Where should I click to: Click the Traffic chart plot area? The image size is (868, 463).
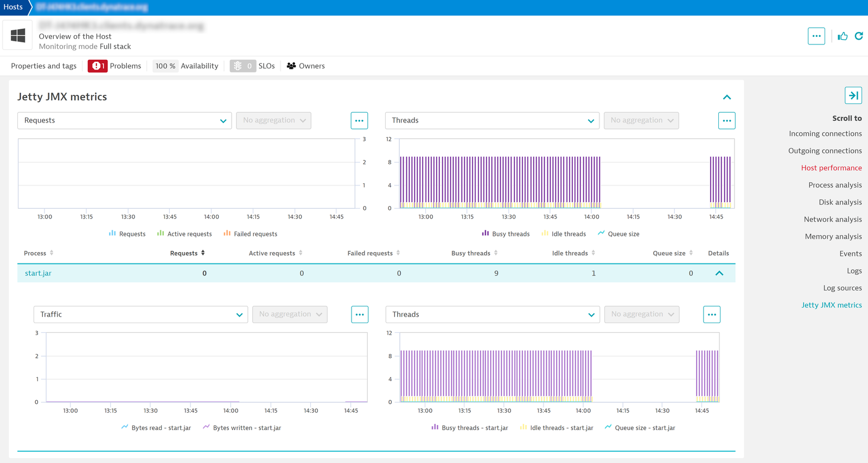click(x=207, y=368)
